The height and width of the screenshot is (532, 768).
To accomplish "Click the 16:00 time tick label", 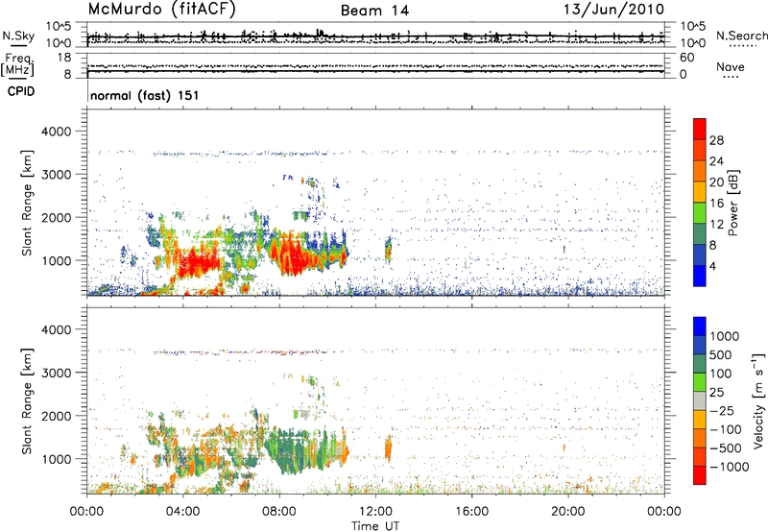I will (x=471, y=512).
